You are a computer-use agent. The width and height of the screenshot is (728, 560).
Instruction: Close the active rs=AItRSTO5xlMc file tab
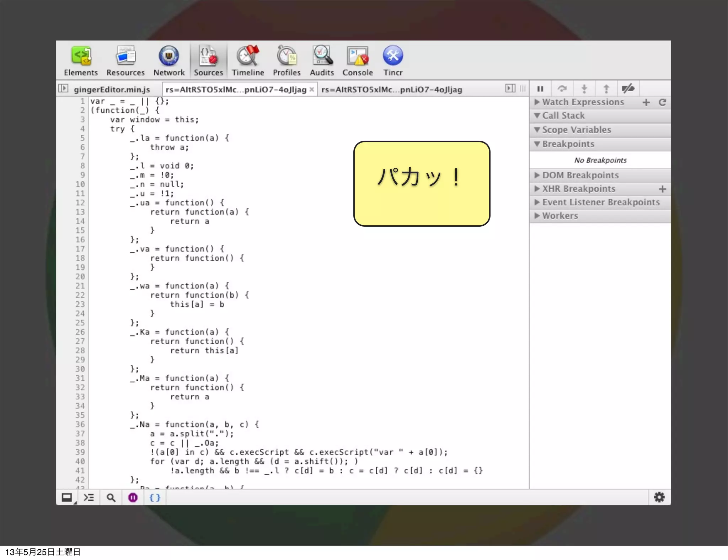312,90
